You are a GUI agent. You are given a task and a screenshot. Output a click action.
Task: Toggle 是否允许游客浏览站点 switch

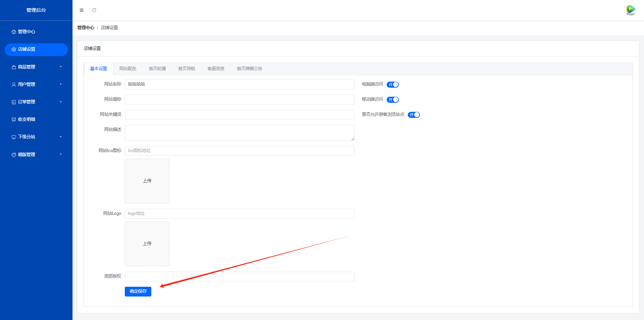pos(414,115)
